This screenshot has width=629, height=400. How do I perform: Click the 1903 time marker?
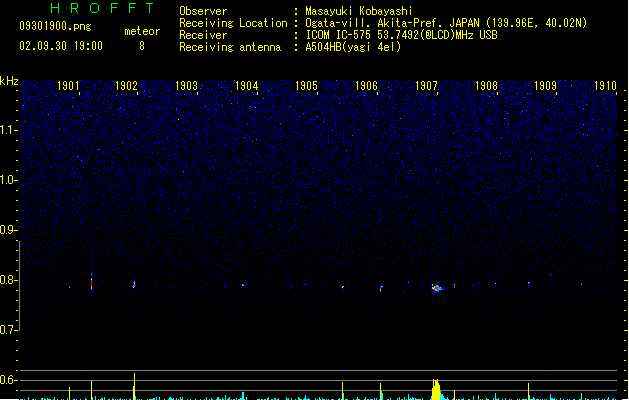click(187, 86)
